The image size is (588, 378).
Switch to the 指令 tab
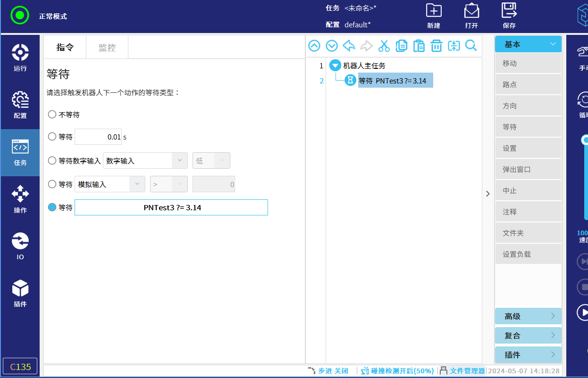pos(65,48)
